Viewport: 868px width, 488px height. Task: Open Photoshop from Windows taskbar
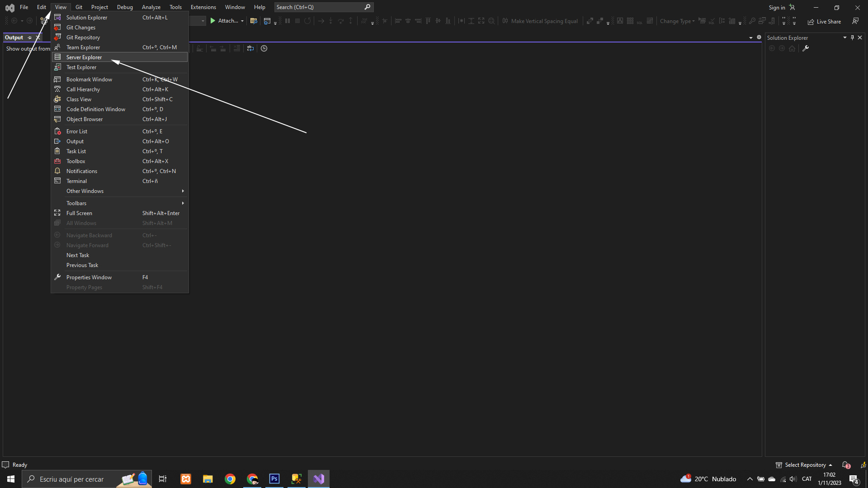[274, 479]
